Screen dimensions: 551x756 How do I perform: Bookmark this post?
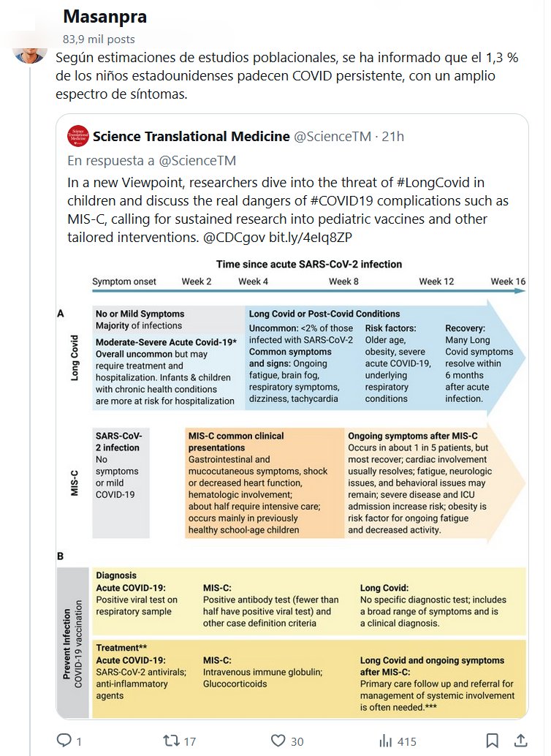pyautogui.click(x=493, y=741)
